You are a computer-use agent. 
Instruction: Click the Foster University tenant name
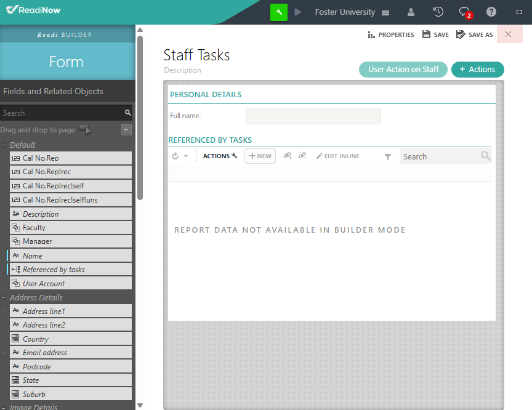tap(345, 12)
